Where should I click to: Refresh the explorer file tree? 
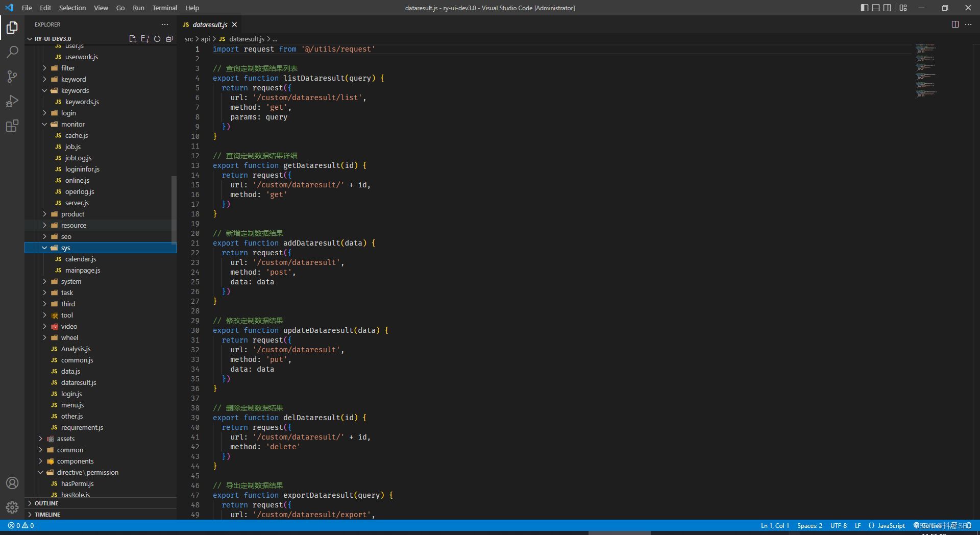tap(157, 39)
